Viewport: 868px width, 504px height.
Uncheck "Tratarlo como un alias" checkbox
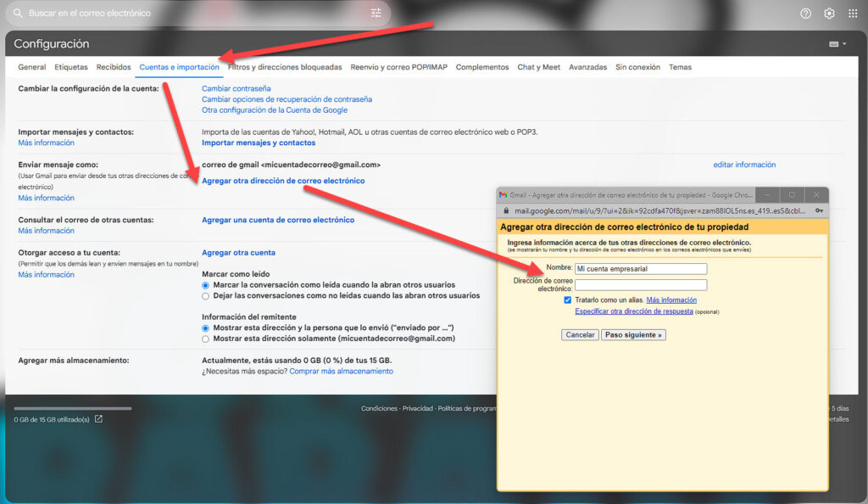pos(568,300)
